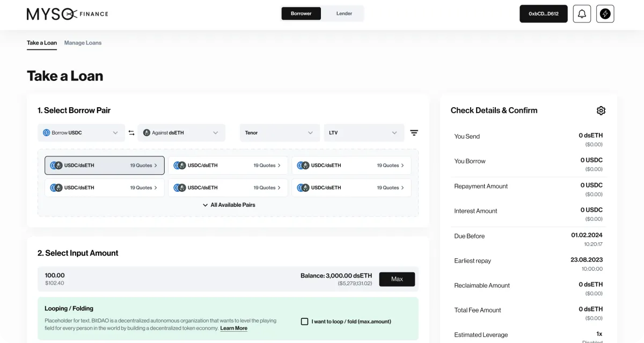Click the MYSO Finance logo
The width and height of the screenshot is (644, 343).
[x=67, y=14]
